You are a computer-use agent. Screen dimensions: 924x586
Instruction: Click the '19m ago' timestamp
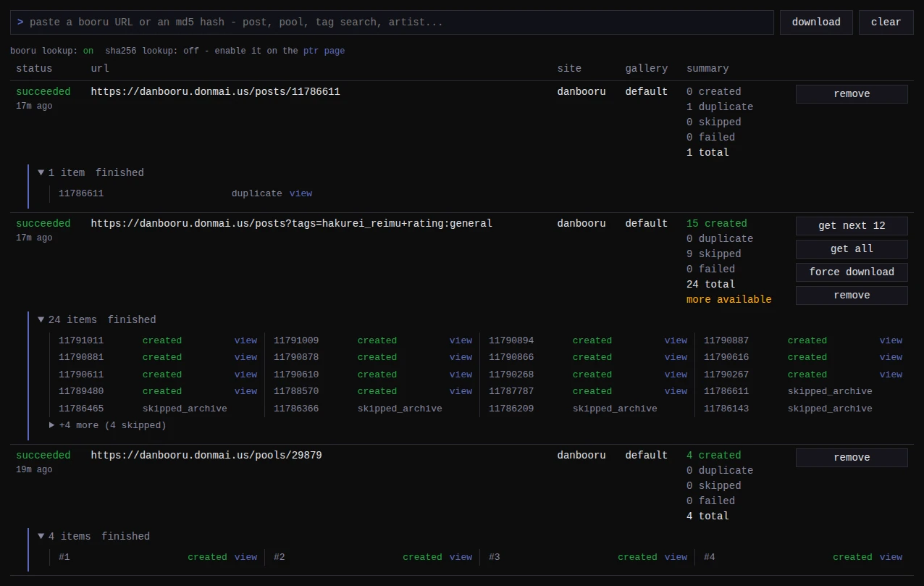coord(34,470)
